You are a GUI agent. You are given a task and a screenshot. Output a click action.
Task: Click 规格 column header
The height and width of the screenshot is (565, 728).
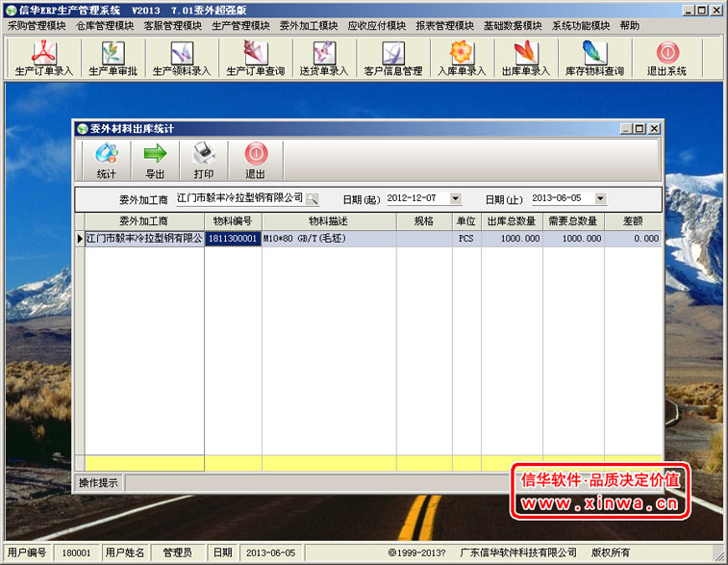(424, 221)
